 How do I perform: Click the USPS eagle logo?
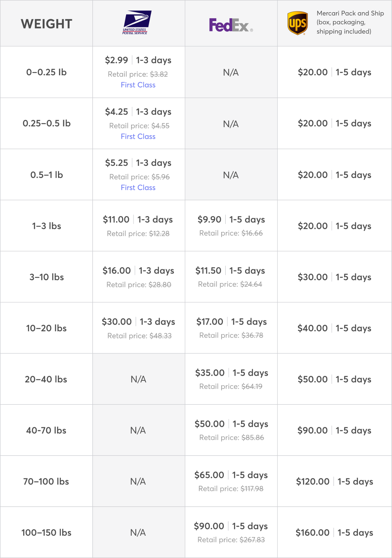tap(137, 23)
